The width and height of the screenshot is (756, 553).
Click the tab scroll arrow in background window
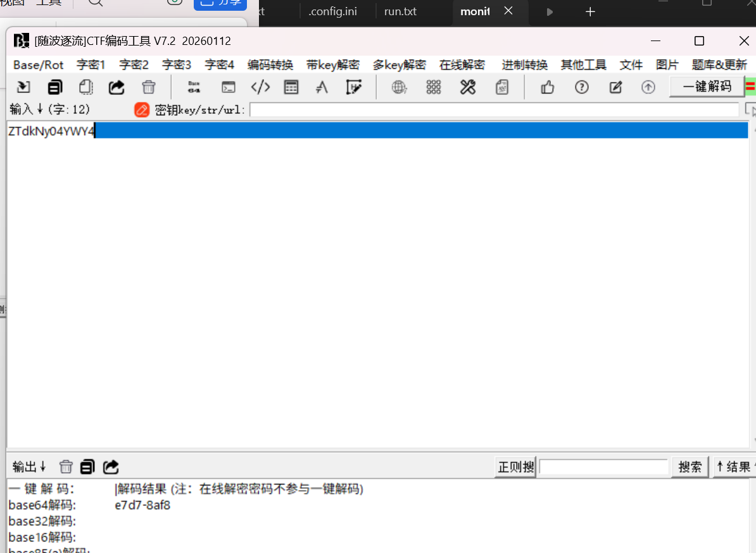[x=550, y=12]
